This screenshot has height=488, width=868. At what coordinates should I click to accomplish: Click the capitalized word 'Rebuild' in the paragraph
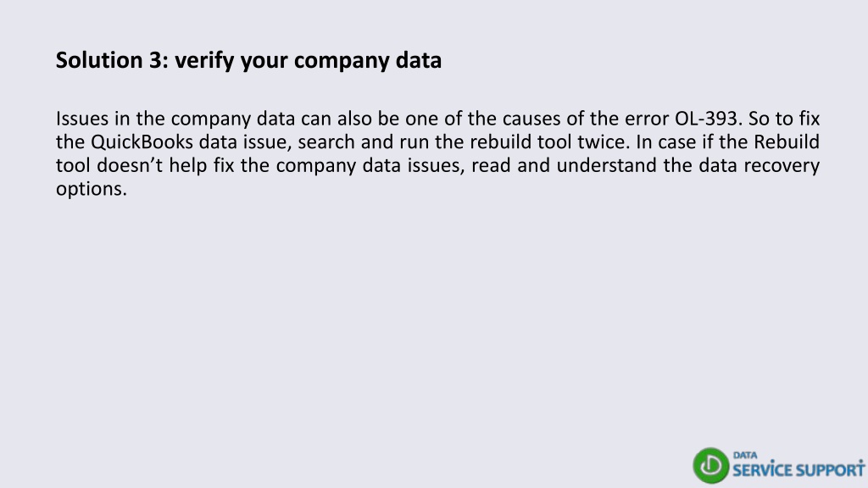(787, 141)
